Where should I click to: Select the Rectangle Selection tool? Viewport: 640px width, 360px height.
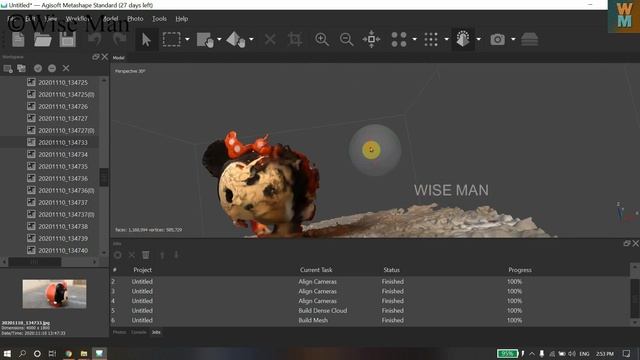(x=171, y=40)
